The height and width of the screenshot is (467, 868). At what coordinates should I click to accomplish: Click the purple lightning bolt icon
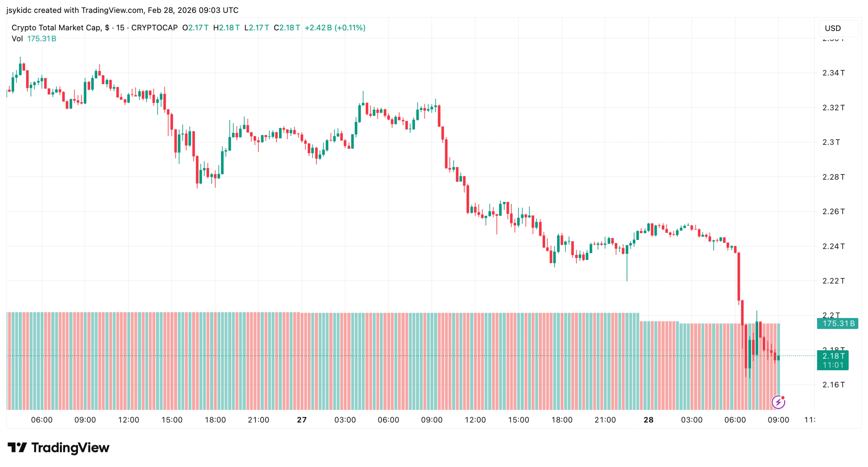pyautogui.click(x=778, y=402)
